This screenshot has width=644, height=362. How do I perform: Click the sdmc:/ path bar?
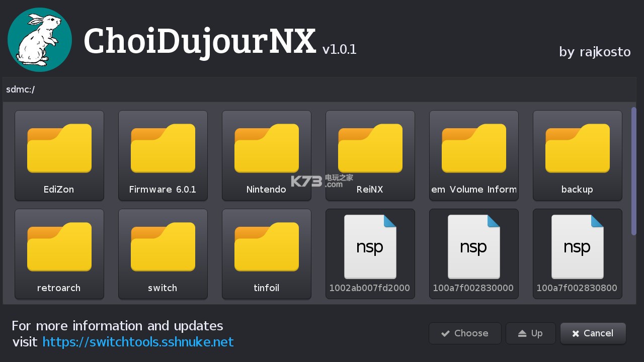319,89
